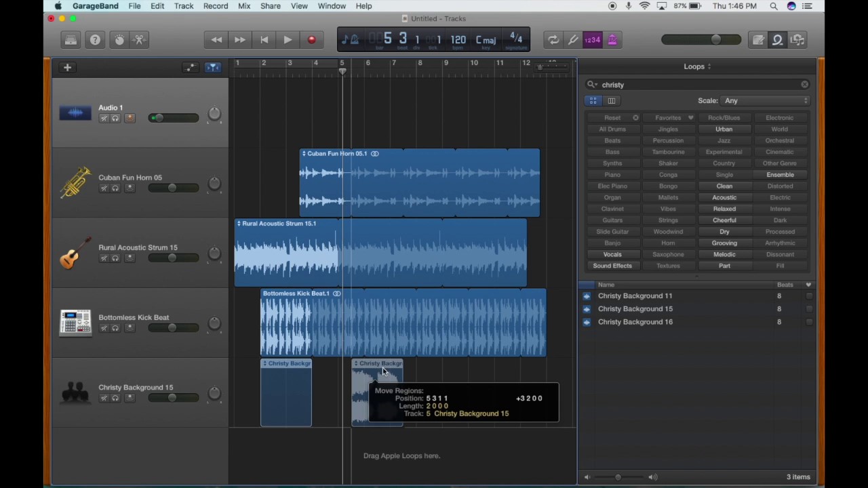Open the GarageBand File menu
The height and width of the screenshot is (488, 868).
pyautogui.click(x=134, y=6)
